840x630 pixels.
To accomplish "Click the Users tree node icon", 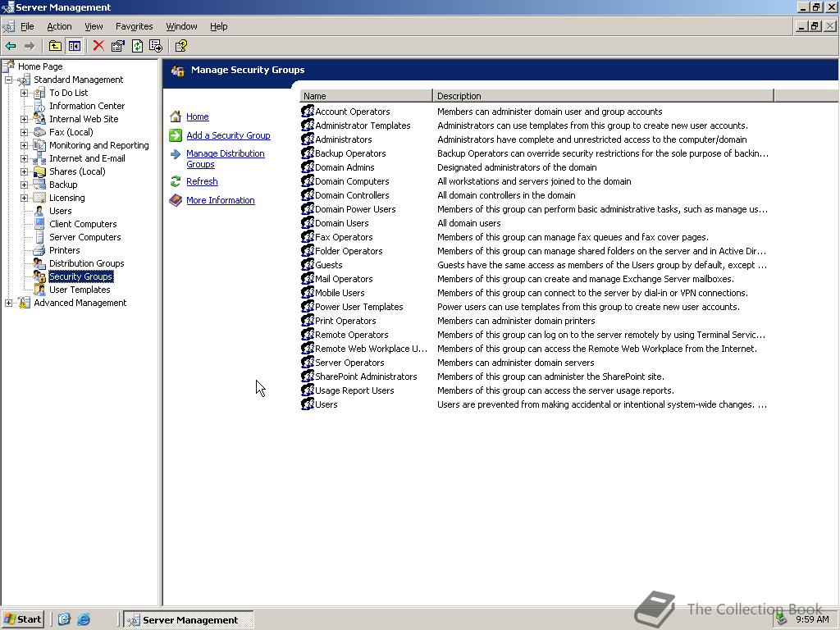I will coord(39,211).
